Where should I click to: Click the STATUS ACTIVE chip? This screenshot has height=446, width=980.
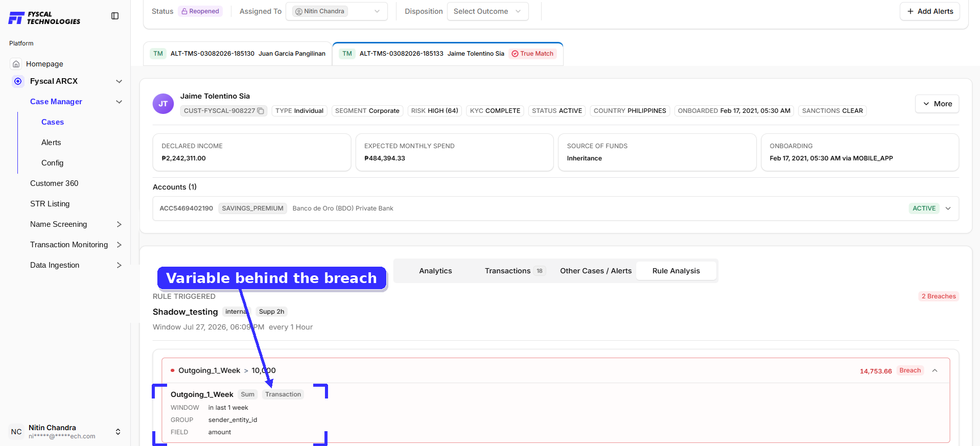(557, 111)
